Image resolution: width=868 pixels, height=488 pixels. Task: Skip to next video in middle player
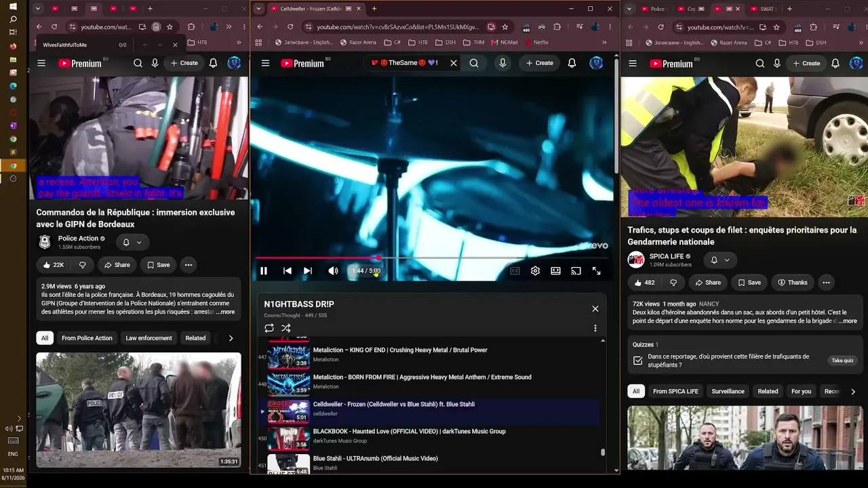[x=308, y=271]
